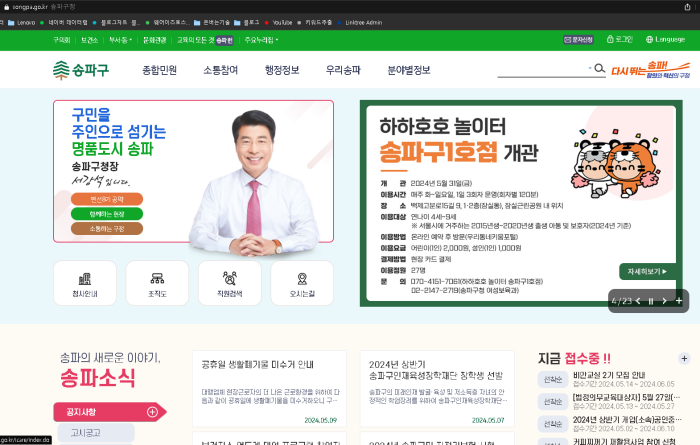Click the plus icon beside 지금 접수중
Screen dimensions: 700x445
tap(684, 358)
